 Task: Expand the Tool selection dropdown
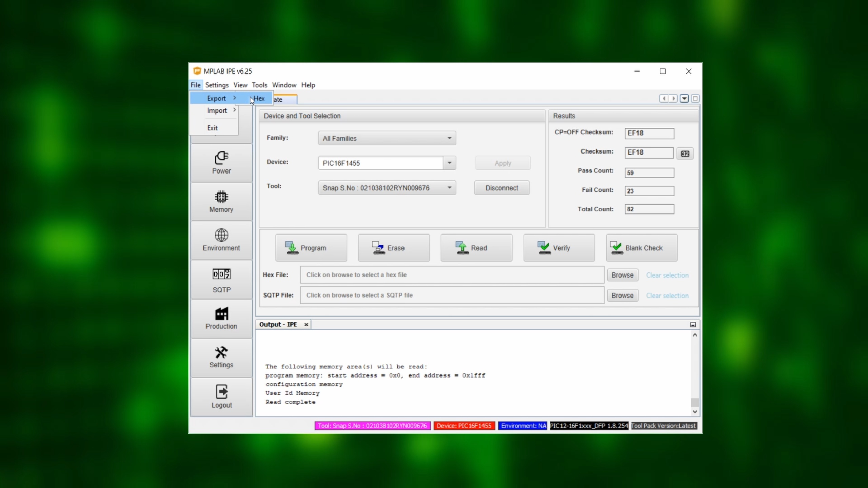click(x=449, y=188)
